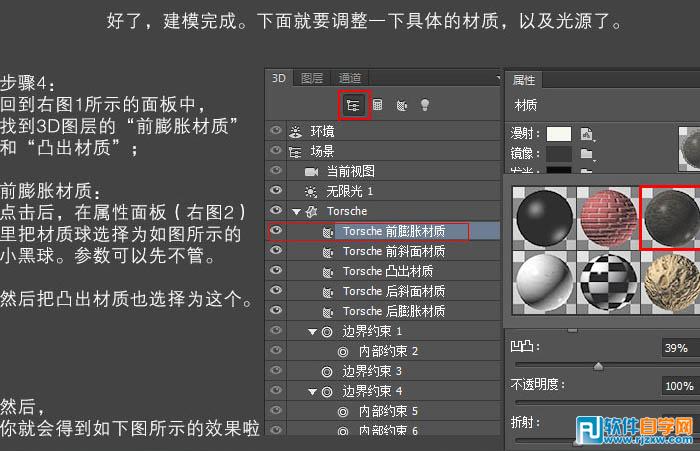Open the 镜像 texture folder icon
This screenshot has width=700, height=451.
coord(587,155)
